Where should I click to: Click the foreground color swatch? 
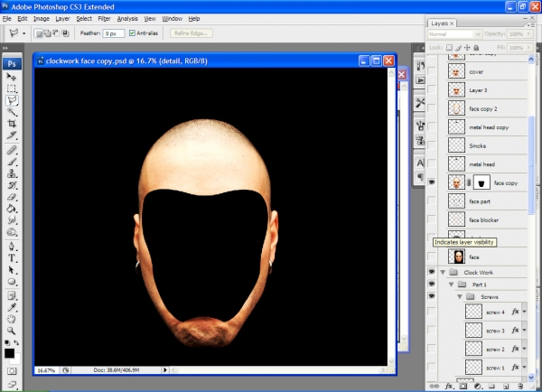[x=9, y=353]
